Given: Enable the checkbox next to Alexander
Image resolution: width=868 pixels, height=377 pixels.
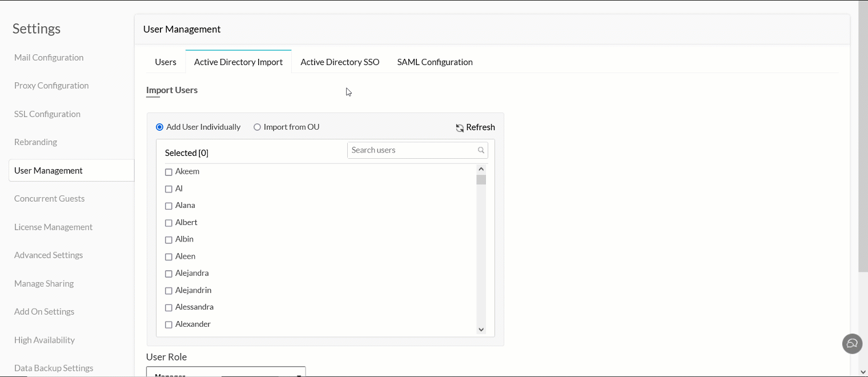Looking at the screenshot, I should [x=168, y=325].
